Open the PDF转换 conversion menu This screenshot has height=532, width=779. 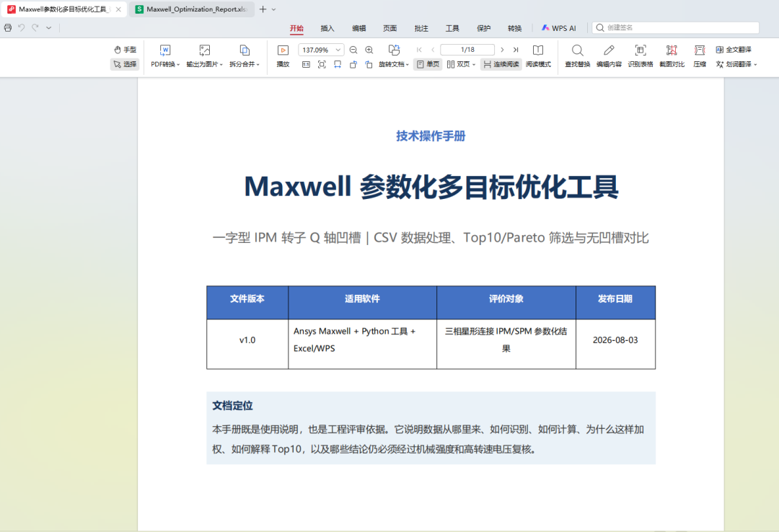click(x=165, y=65)
